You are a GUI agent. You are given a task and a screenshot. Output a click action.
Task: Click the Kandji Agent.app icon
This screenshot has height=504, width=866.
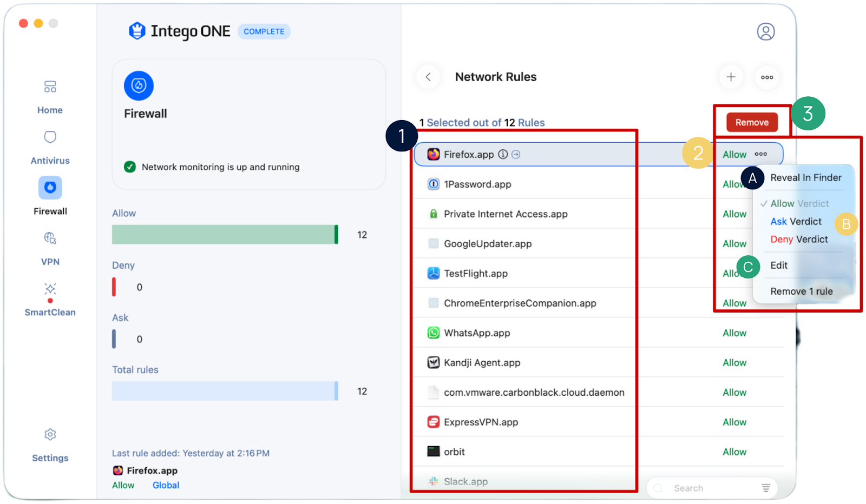click(x=434, y=362)
